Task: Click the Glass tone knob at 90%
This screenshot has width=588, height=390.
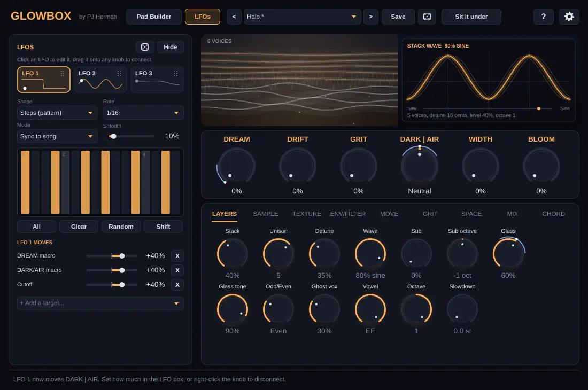Action: [x=233, y=309]
